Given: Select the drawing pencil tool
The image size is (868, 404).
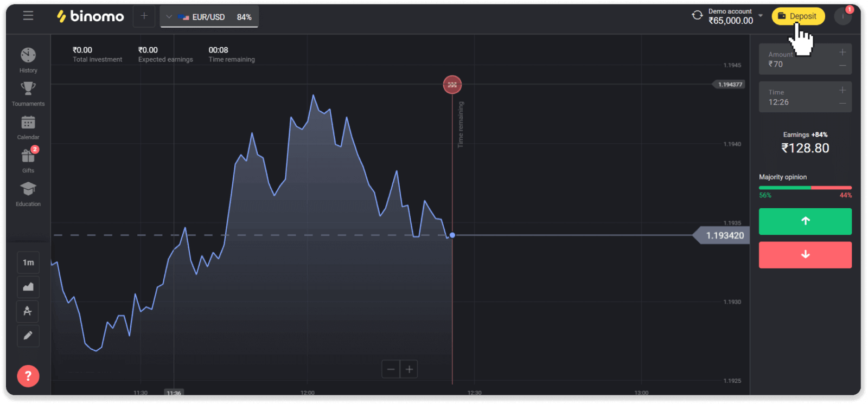Looking at the screenshot, I should 28,336.
